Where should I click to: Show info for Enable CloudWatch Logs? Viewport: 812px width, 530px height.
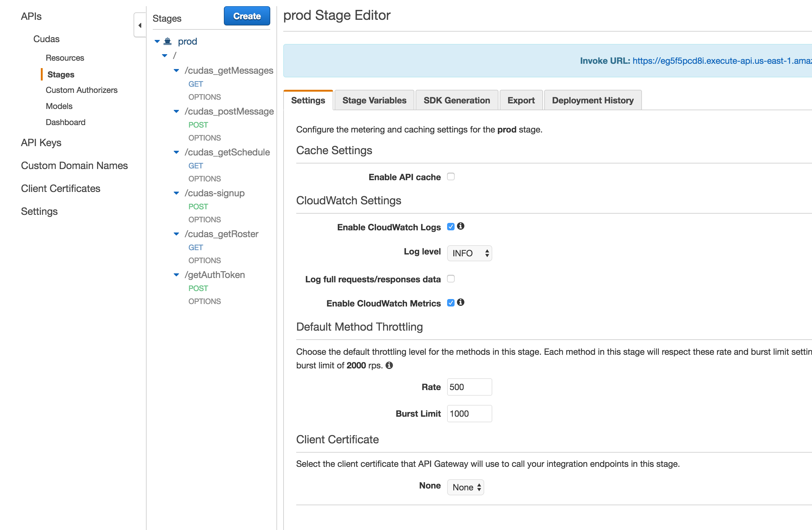pos(461,226)
